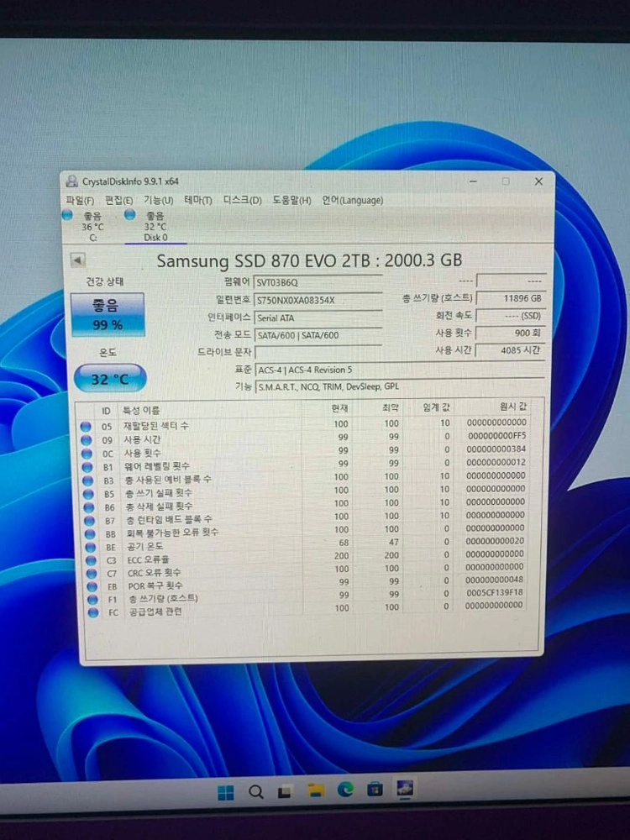The width and height of the screenshot is (630, 840).
Task: Click the power on count value 900 회
Action: [511, 333]
